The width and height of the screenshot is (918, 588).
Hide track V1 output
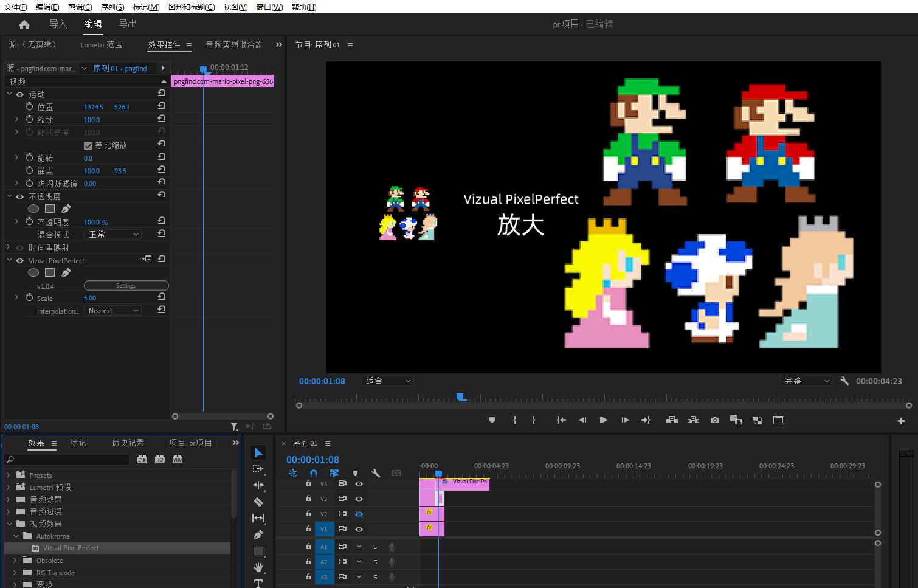pos(359,529)
